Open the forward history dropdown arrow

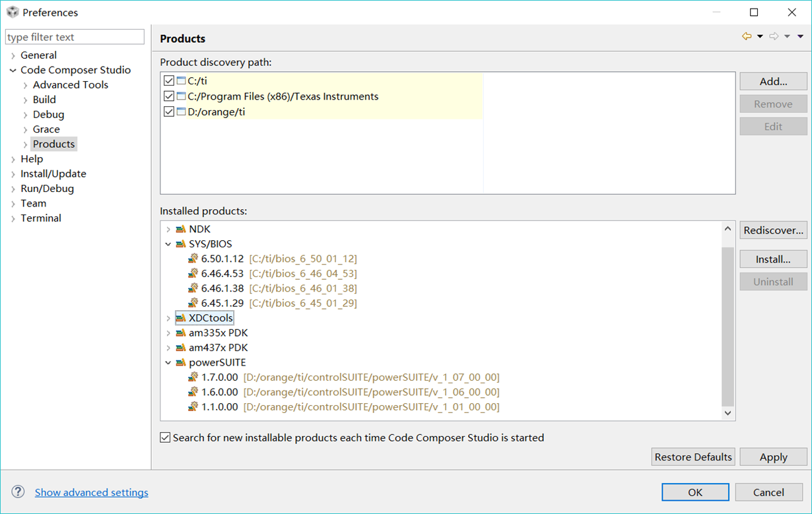pyautogui.click(x=787, y=37)
